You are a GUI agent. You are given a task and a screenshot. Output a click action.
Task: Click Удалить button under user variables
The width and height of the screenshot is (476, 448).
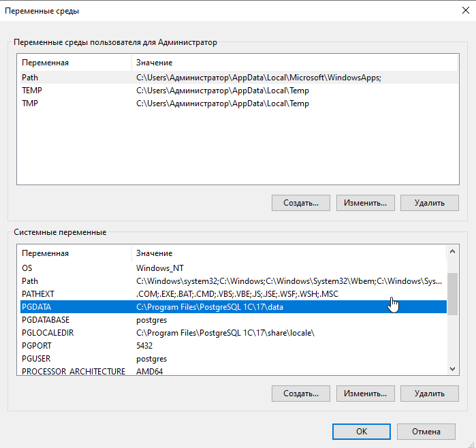click(429, 203)
